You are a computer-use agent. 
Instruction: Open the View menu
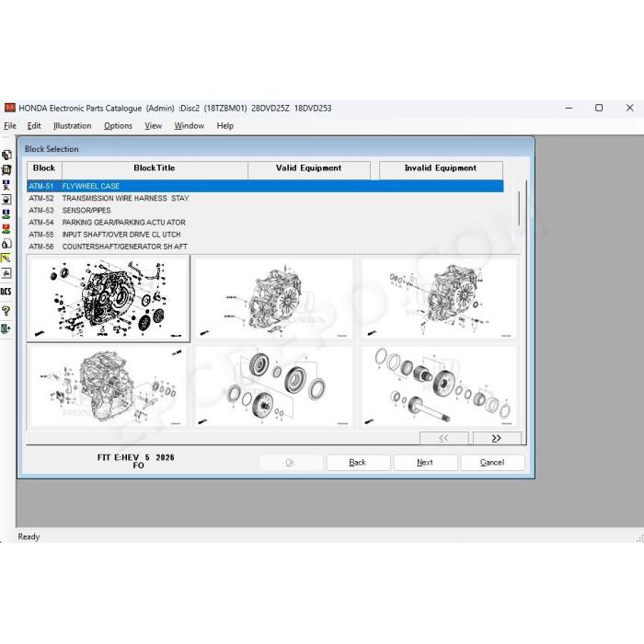[154, 126]
